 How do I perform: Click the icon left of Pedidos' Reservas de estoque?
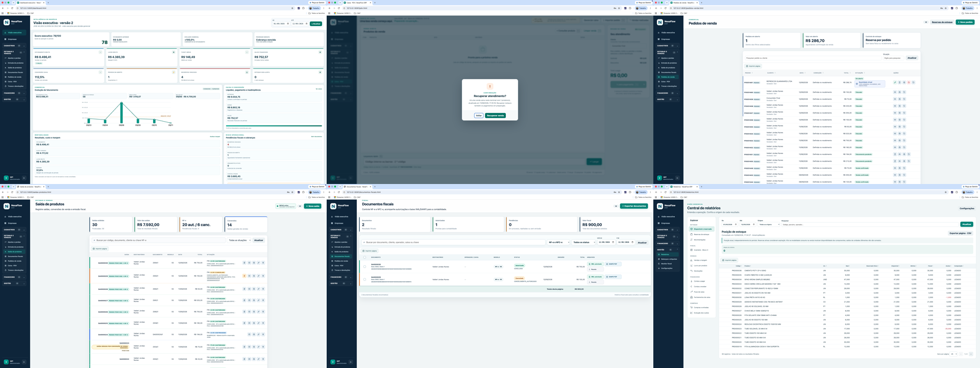pos(926,22)
